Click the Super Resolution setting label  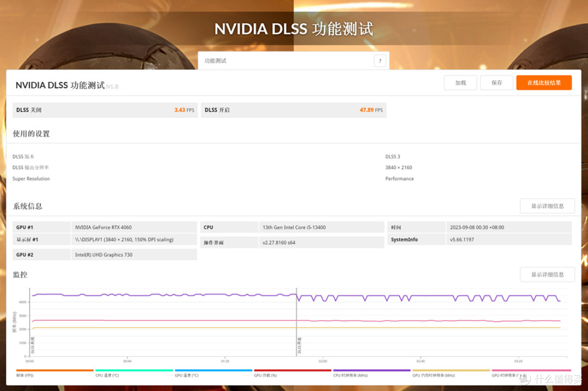click(x=30, y=179)
